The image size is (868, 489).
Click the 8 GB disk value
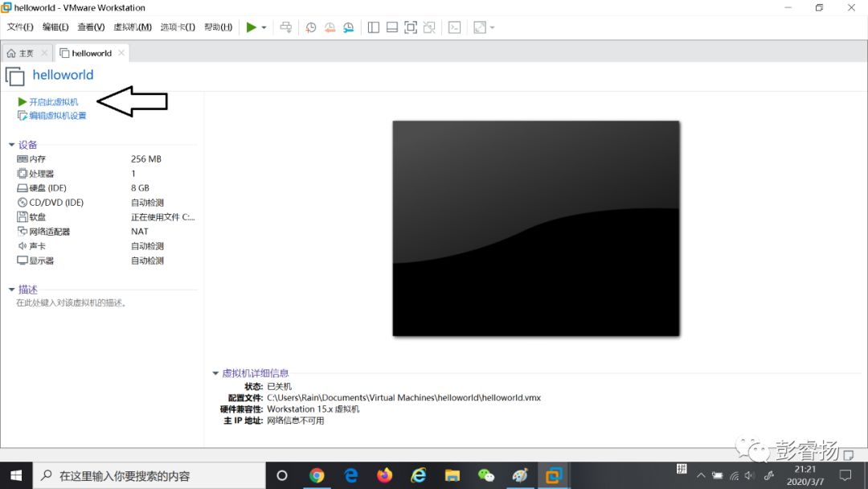(140, 187)
